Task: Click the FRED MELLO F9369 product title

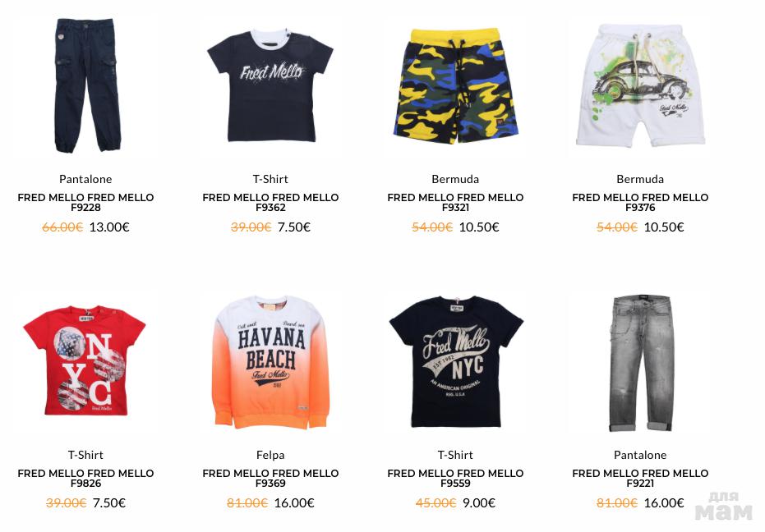Action: [x=270, y=478]
